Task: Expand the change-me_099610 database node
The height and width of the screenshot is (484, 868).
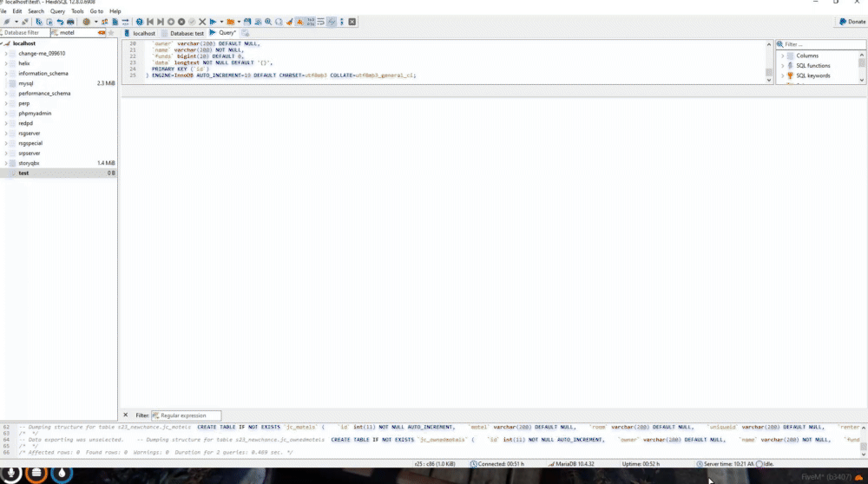Action: coord(6,54)
